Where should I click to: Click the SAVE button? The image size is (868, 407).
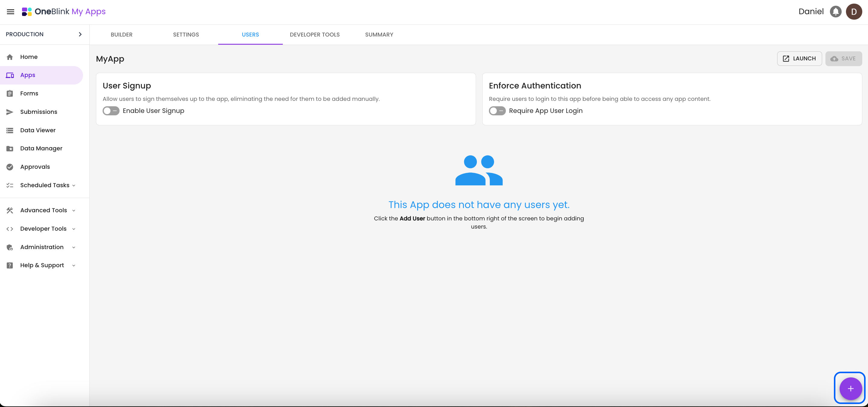(843, 58)
